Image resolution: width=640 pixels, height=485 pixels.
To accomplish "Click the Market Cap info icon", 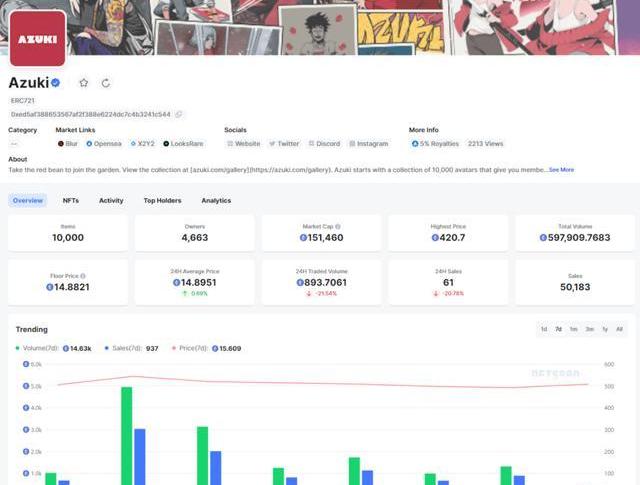I will pyautogui.click(x=338, y=227).
